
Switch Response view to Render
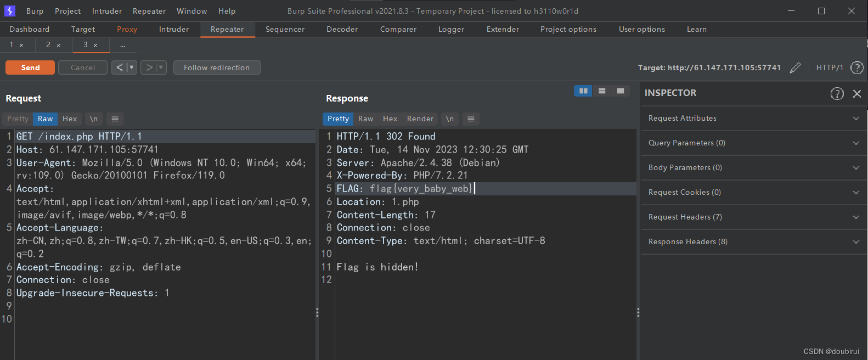pyautogui.click(x=420, y=119)
